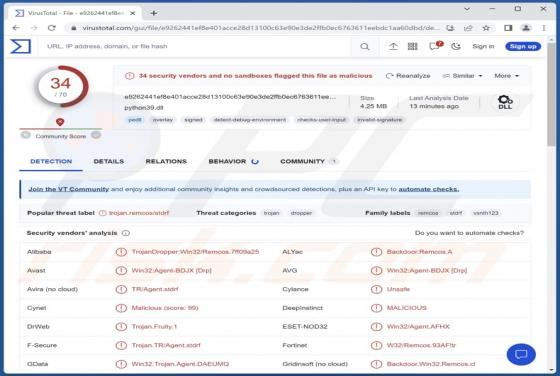Bookmark page with star icon

tap(486, 28)
